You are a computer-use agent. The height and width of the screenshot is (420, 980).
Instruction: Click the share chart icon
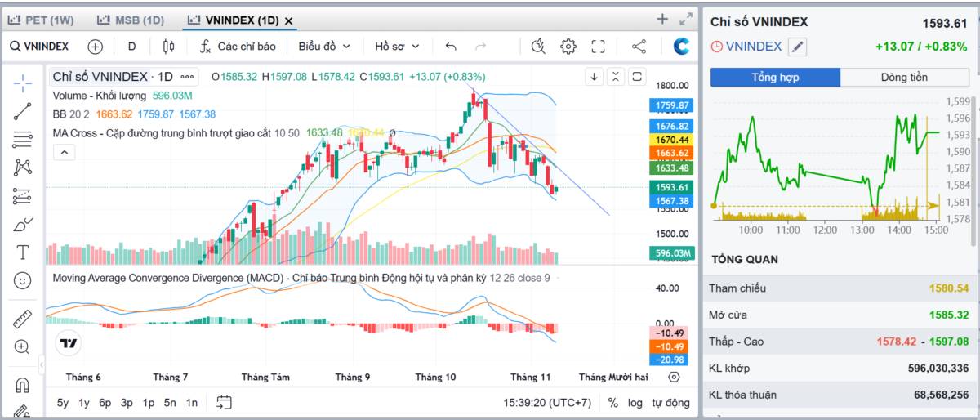639,47
